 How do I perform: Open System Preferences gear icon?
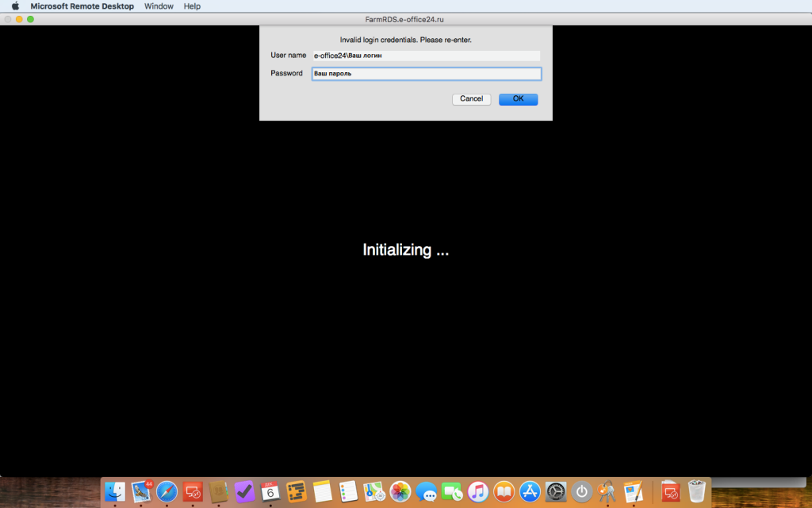click(x=556, y=491)
